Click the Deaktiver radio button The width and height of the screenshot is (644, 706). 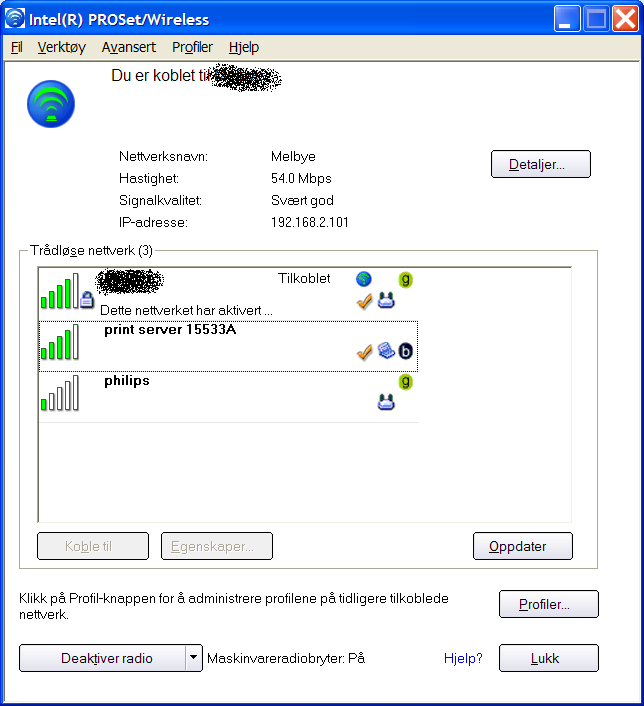point(102,658)
